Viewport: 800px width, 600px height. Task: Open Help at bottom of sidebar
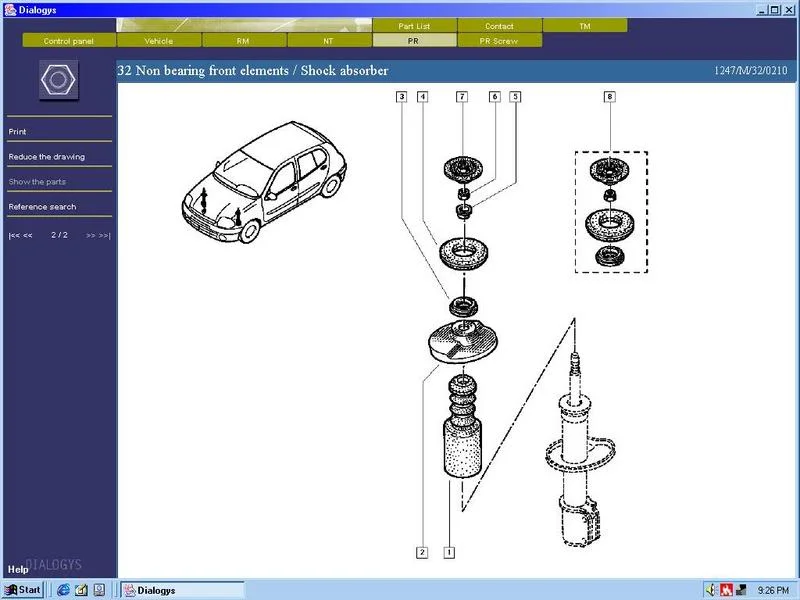(x=18, y=569)
